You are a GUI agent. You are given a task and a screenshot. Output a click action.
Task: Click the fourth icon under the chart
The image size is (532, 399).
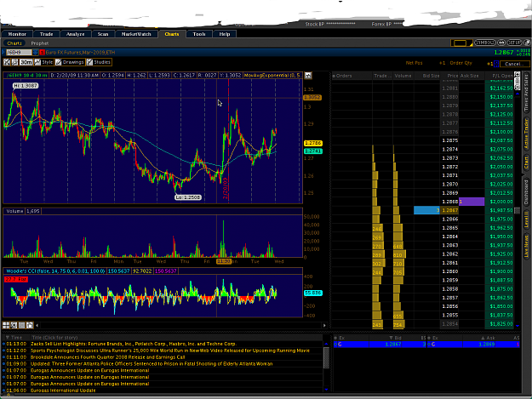(30, 326)
